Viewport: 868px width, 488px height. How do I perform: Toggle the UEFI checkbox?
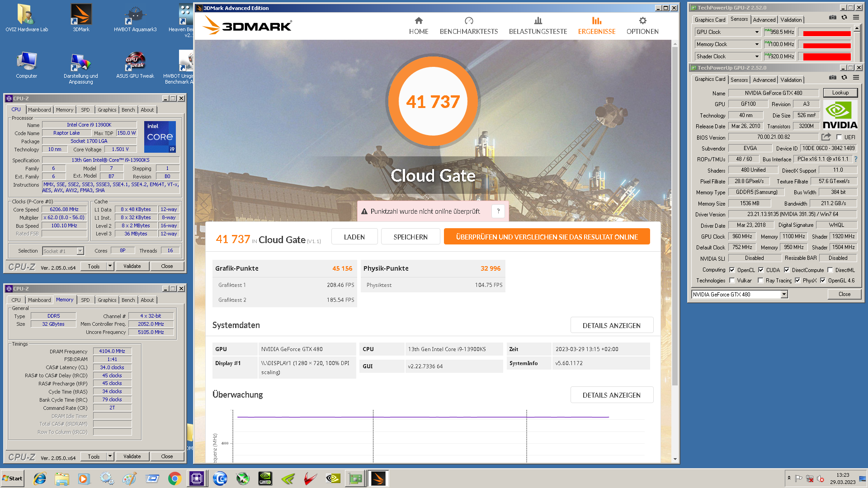point(839,137)
